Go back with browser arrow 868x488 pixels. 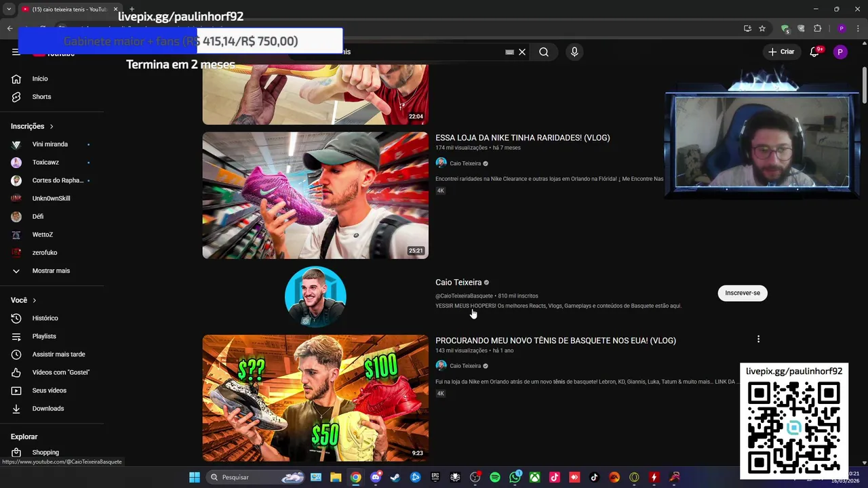9,28
